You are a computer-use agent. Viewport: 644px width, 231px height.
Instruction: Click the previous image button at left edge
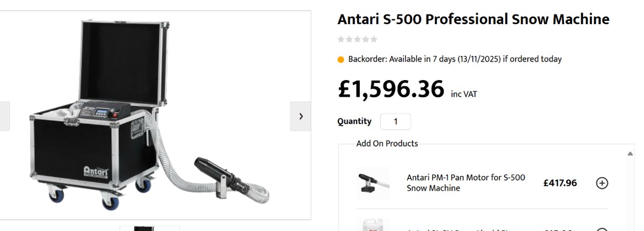pos(3,116)
